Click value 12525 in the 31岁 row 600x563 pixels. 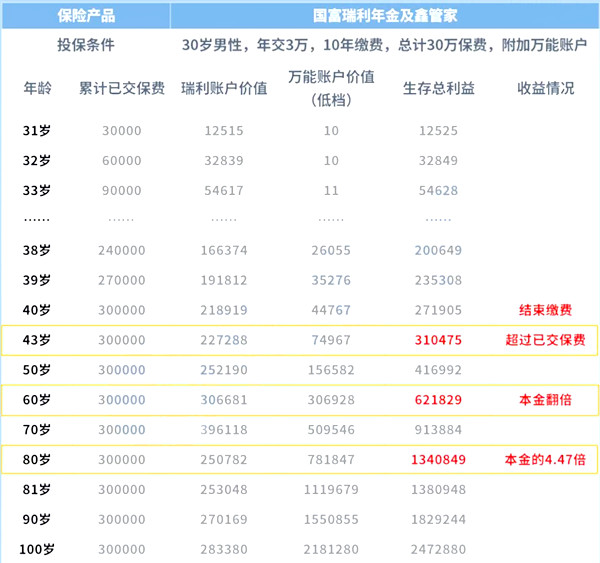point(439,131)
